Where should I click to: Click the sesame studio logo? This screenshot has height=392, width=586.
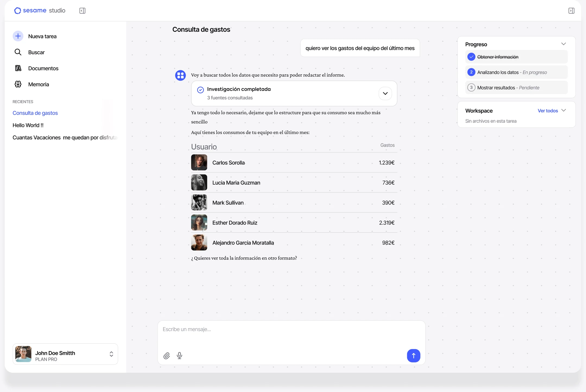click(x=40, y=11)
